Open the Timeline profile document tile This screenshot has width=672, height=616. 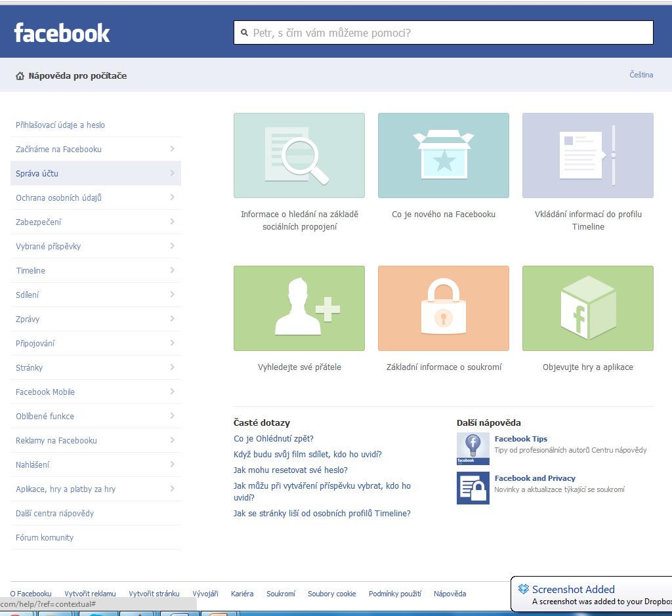click(x=588, y=155)
